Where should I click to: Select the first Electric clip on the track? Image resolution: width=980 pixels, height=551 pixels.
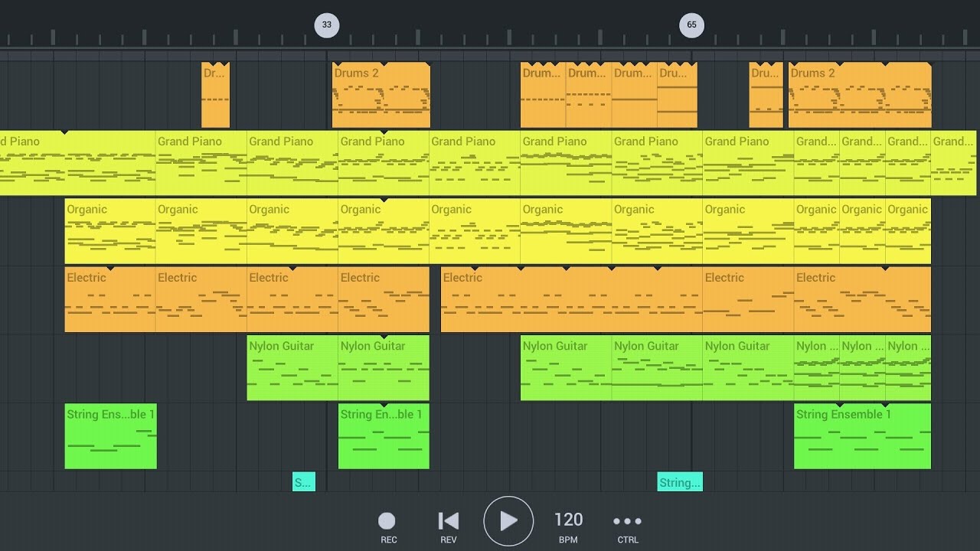(x=110, y=299)
